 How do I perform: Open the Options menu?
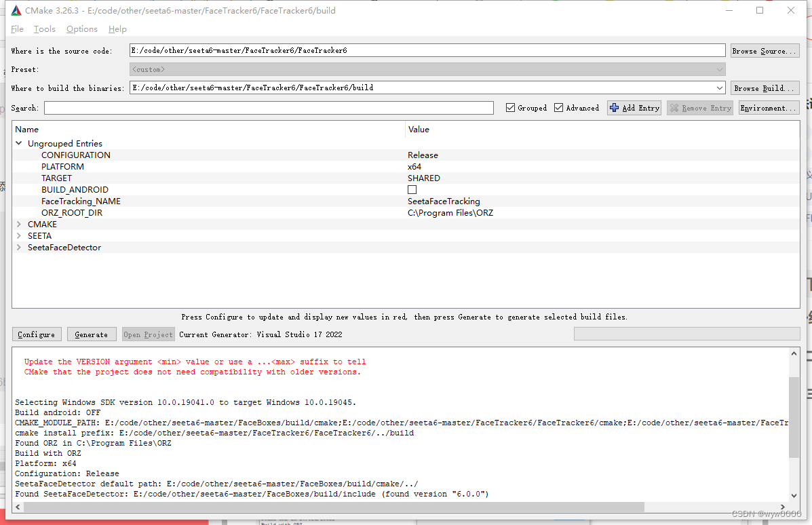coord(82,29)
